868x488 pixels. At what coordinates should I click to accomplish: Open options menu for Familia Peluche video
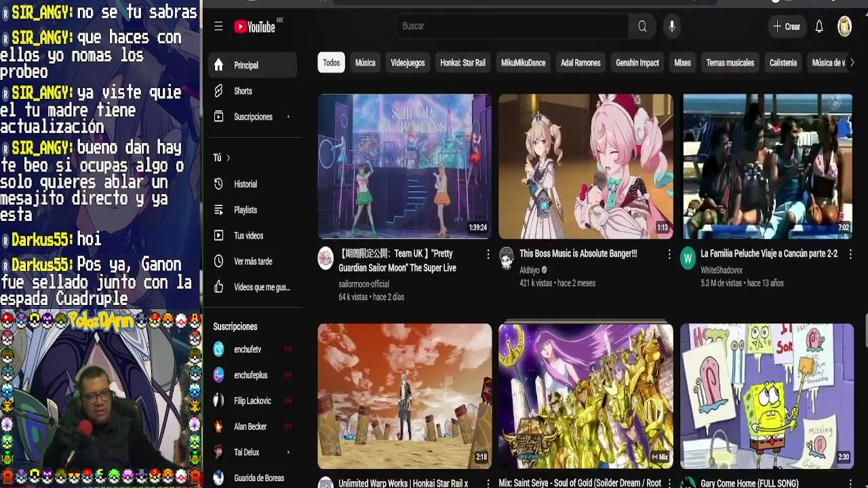[x=850, y=254]
